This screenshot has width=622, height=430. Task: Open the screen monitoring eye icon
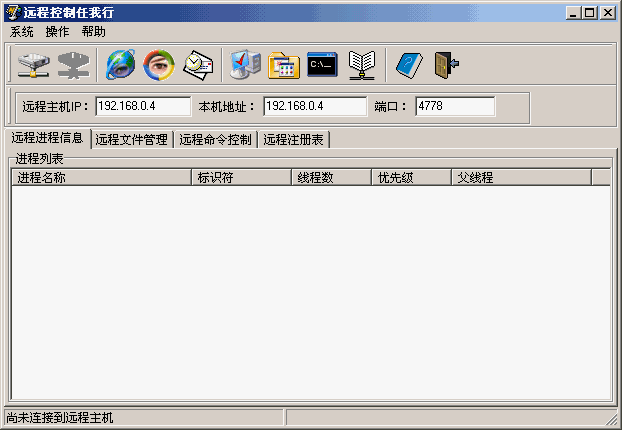(158, 65)
